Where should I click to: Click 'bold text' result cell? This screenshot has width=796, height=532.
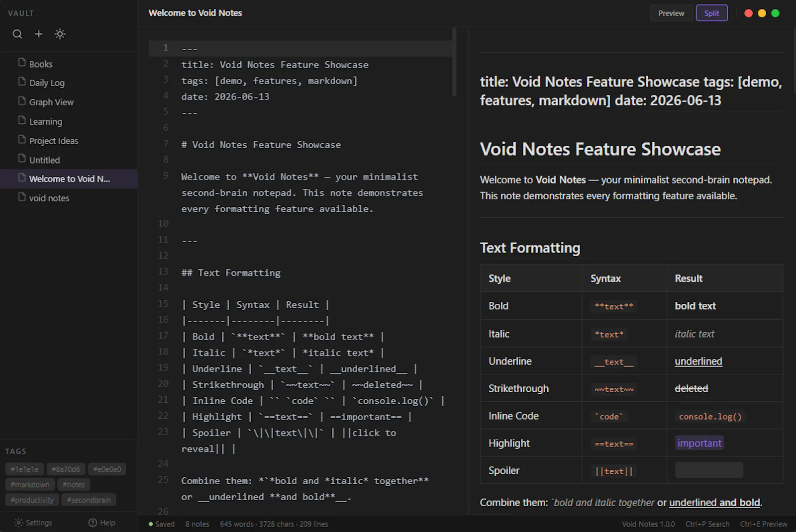(695, 306)
